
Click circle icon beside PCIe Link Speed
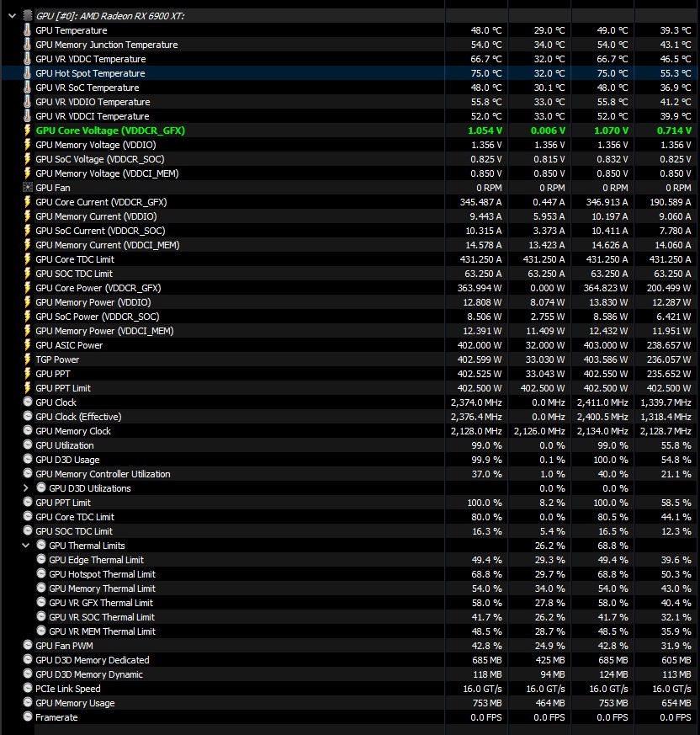point(28,688)
